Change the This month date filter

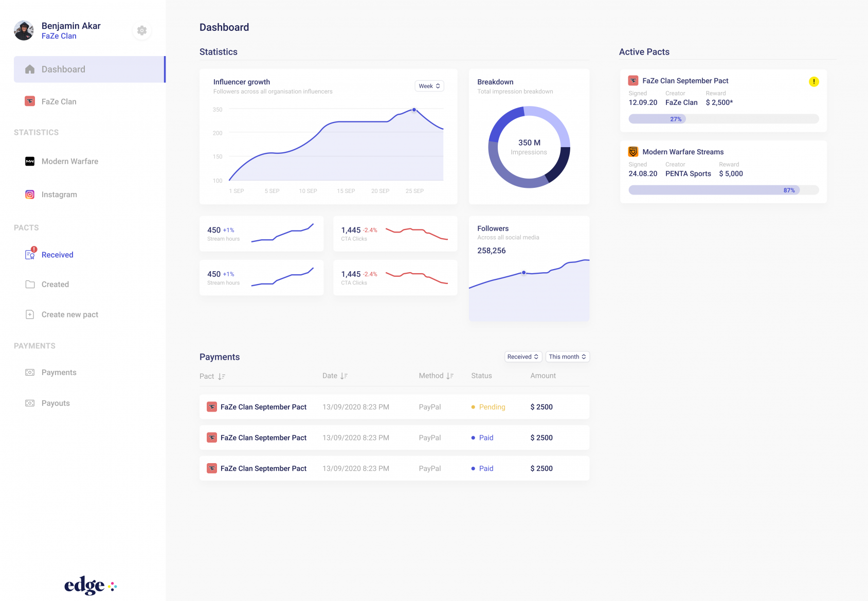click(567, 356)
